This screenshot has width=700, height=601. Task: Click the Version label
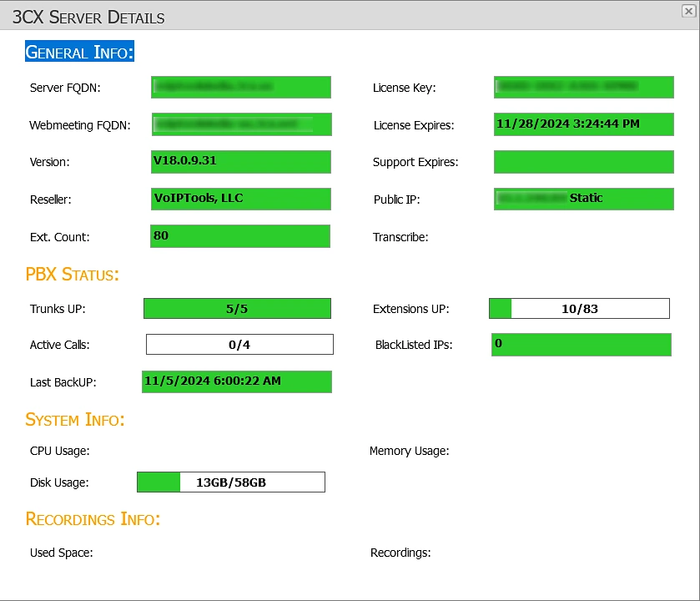click(49, 162)
